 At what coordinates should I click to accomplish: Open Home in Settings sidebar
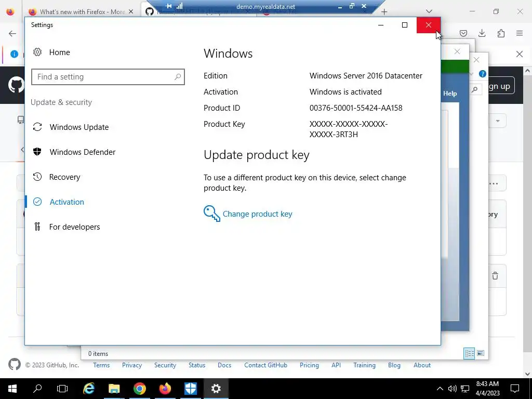pos(59,52)
